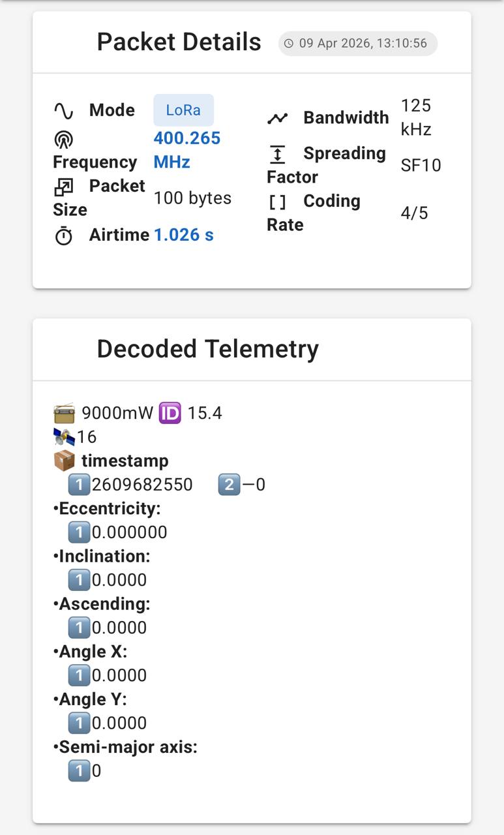The image size is (504, 835).
Task: Click the Coding Rate brackets icon
Action: tap(277, 202)
